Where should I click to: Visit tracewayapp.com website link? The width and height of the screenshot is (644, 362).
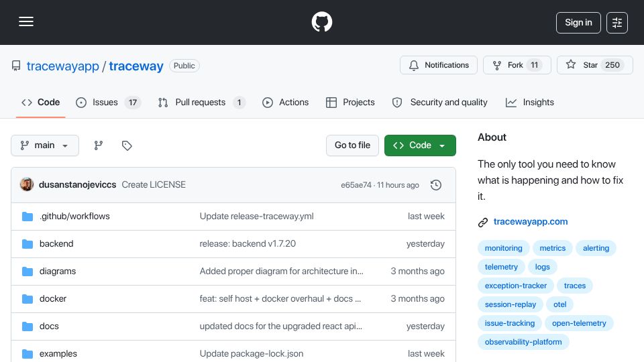click(x=531, y=222)
